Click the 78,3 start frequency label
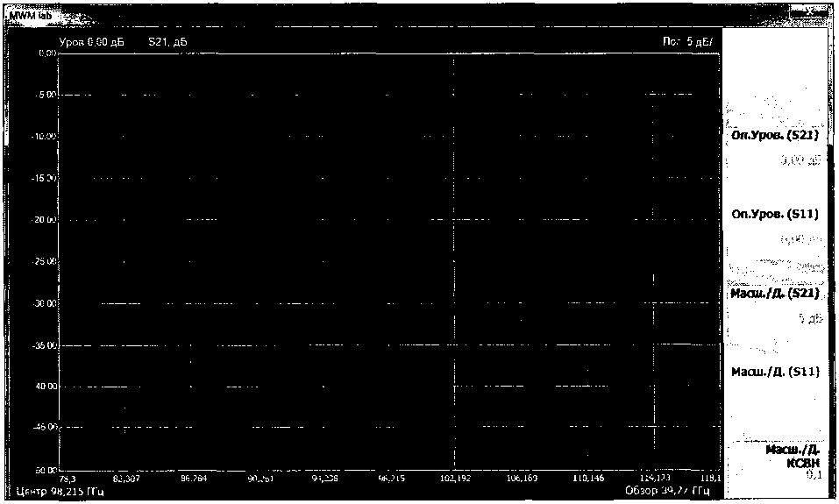The image size is (839, 504). [68, 479]
